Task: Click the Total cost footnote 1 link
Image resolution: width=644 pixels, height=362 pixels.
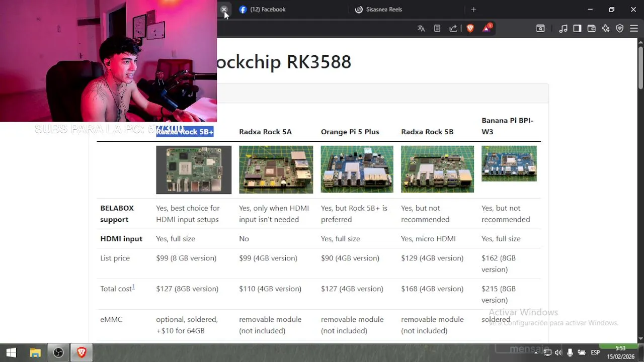Action: (133, 287)
